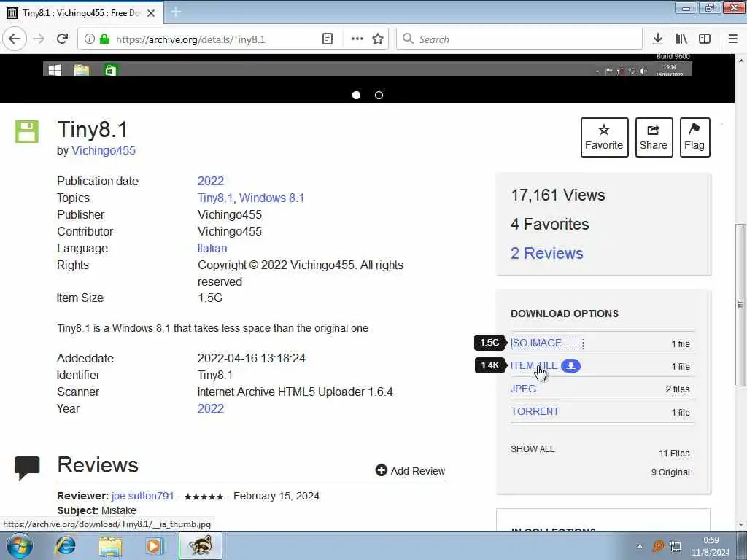The image size is (747, 560).
Task: Open publication date 2022 link
Action: click(x=211, y=181)
